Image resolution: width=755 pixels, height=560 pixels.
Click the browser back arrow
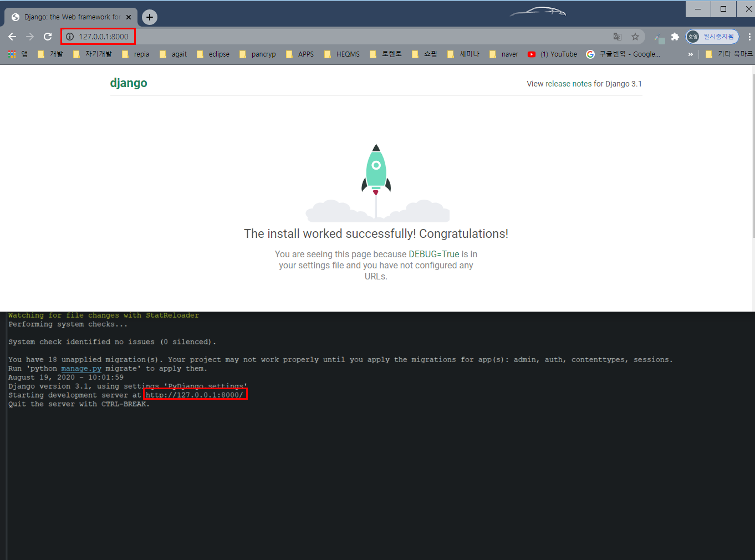tap(12, 37)
